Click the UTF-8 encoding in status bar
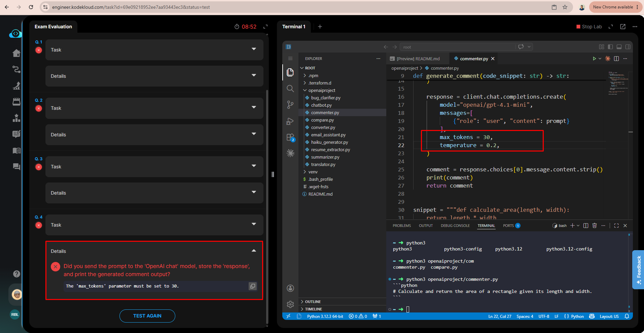This screenshot has width=644, height=333. click(x=544, y=316)
